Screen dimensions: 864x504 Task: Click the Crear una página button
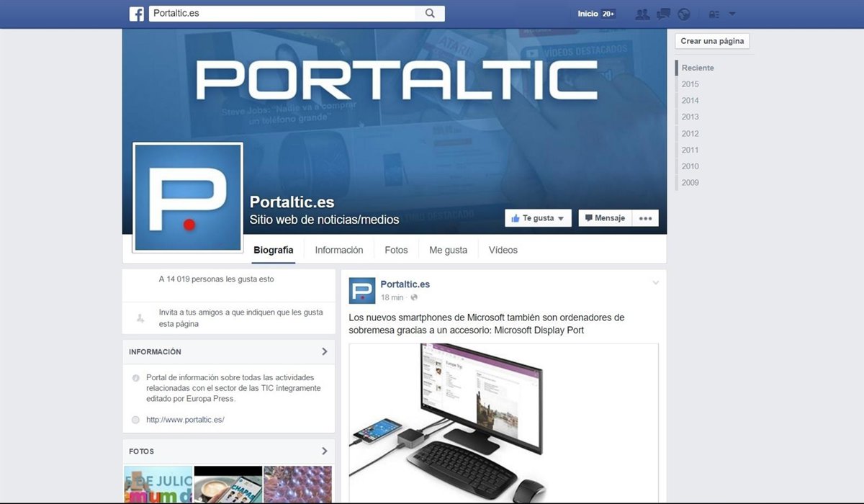pyautogui.click(x=712, y=41)
